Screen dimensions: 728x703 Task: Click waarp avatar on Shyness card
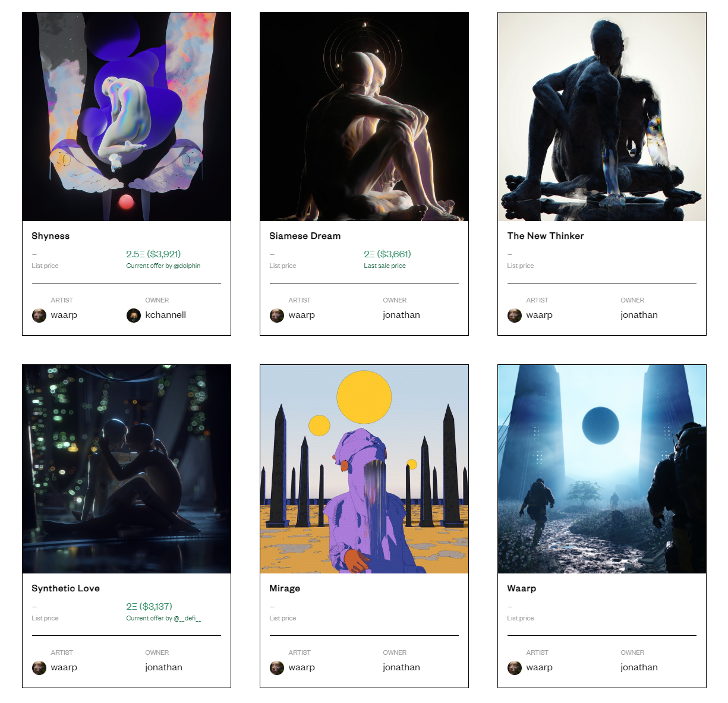pyautogui.click(x=39, y=316)
